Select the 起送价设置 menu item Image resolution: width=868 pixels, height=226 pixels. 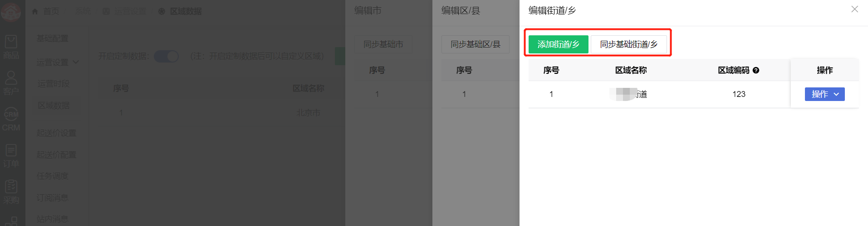coord(56,133)
